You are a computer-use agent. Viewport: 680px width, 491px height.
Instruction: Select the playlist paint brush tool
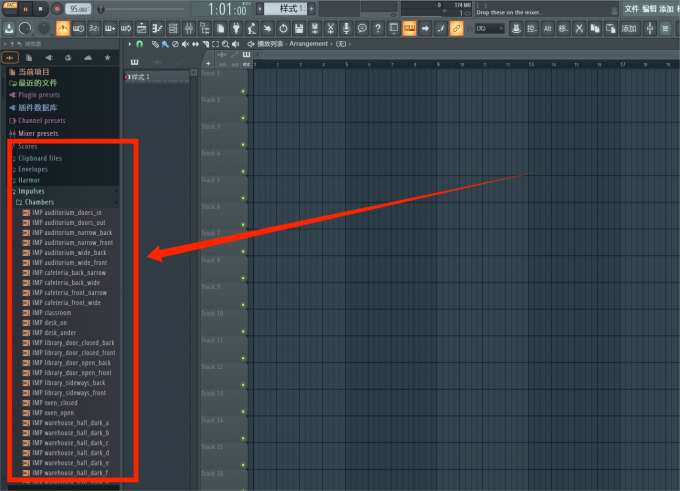(x=165, y=44)
